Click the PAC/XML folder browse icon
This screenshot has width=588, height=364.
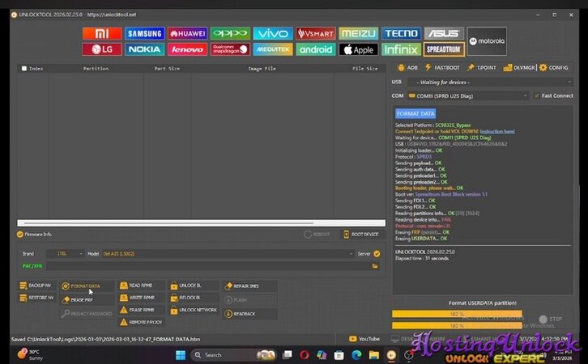tap(375, 265)
